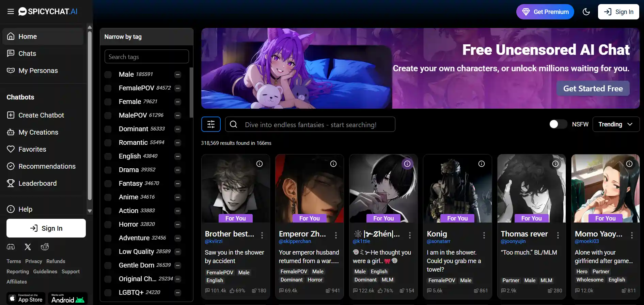Go to Home in sidebar
This screenshot has width=644, height=305.
click(43, 36)
